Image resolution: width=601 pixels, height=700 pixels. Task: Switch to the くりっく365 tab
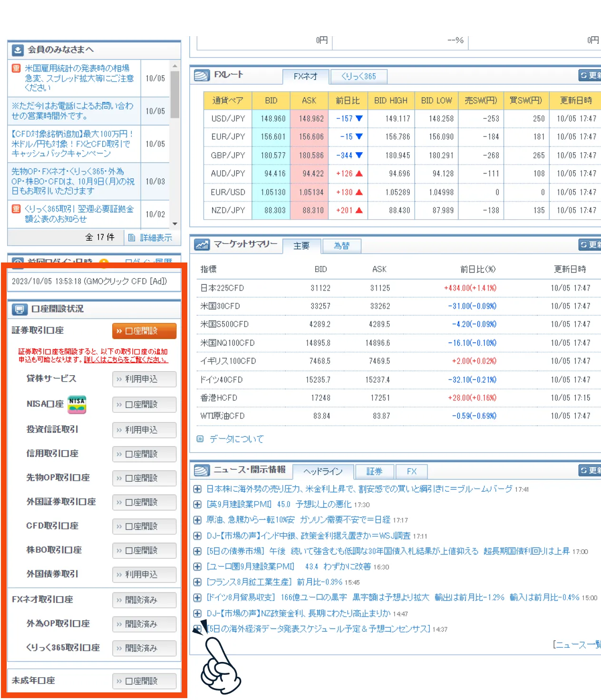tap(359, 77)
